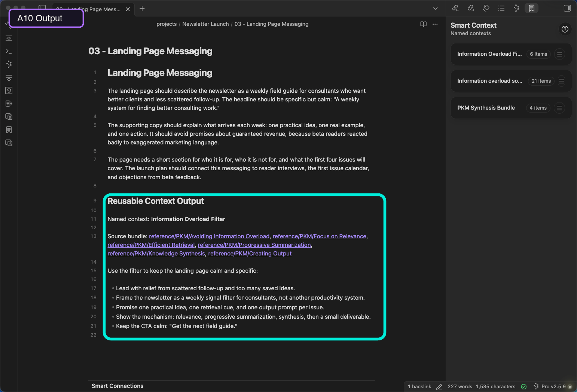Image resolution: width=577 pixels, height=392 pixels.
Task: Open Avoiding Information Overload link
Action: click(209, 236)
